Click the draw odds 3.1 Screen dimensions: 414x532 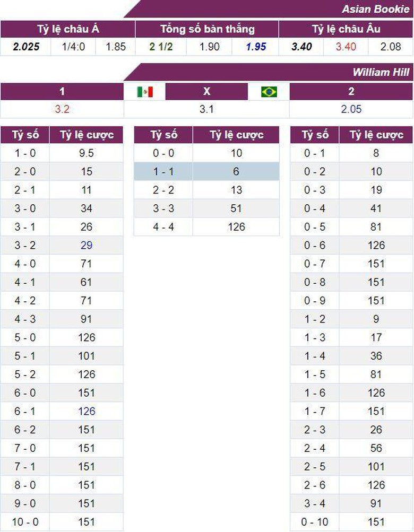point(206,109)
